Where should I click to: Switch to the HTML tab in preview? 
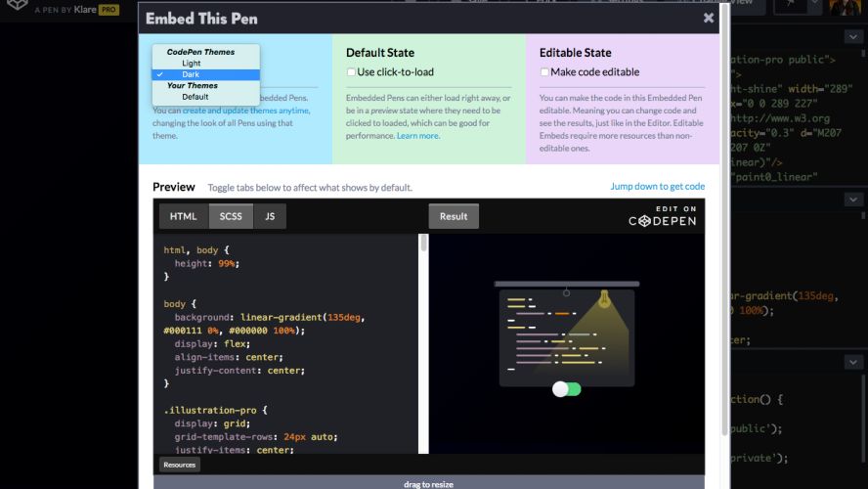pyautogui.click(x=183, y=216)
